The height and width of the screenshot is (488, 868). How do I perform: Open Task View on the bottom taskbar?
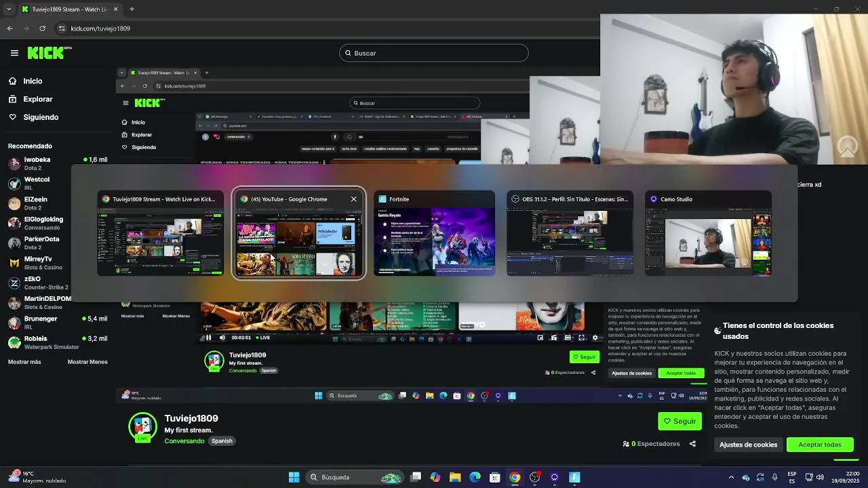pyautogui.click(x=416, y=477)
